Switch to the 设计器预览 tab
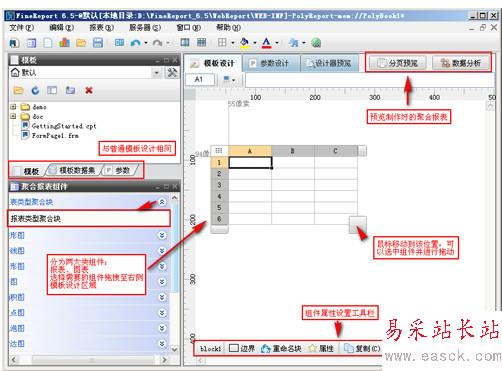The image size is (502, 371). click(x=329, y=63)
